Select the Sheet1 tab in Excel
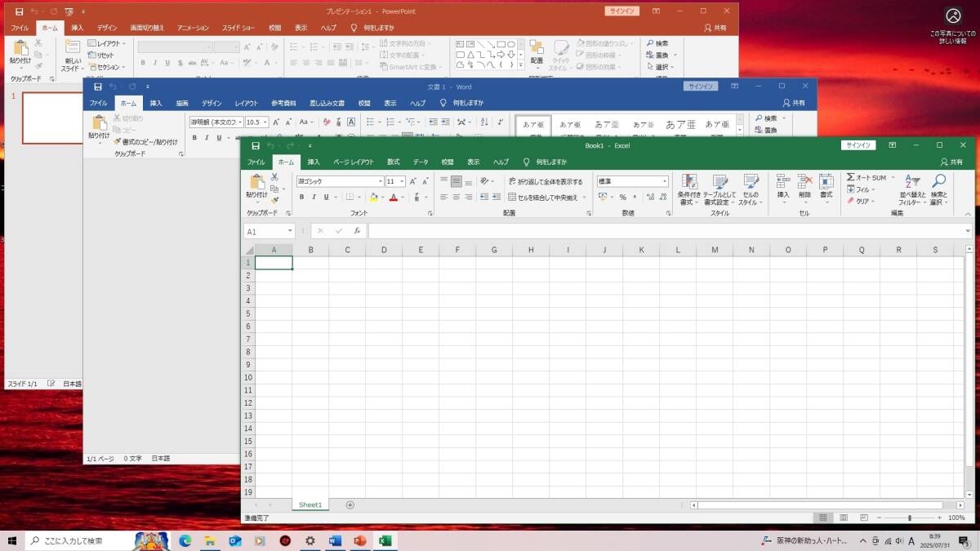980x551 pixels. click(x=310, y=504)
